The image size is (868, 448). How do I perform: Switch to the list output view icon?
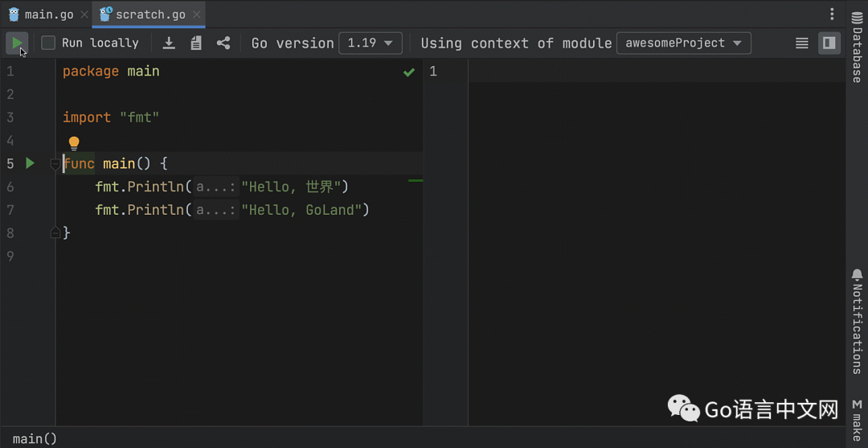[x=801, y=43]
